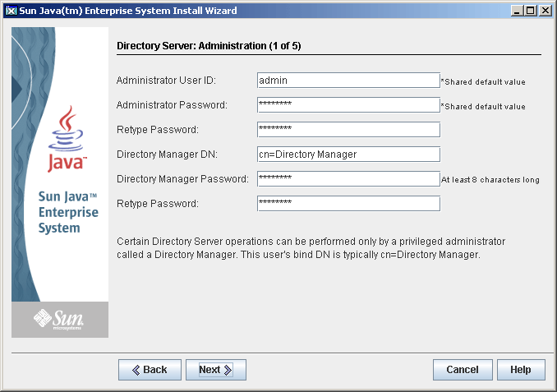
Task: Click the Sun Java Enterprise System banner text
Action: pyautogui.click(x=68, y=212)
